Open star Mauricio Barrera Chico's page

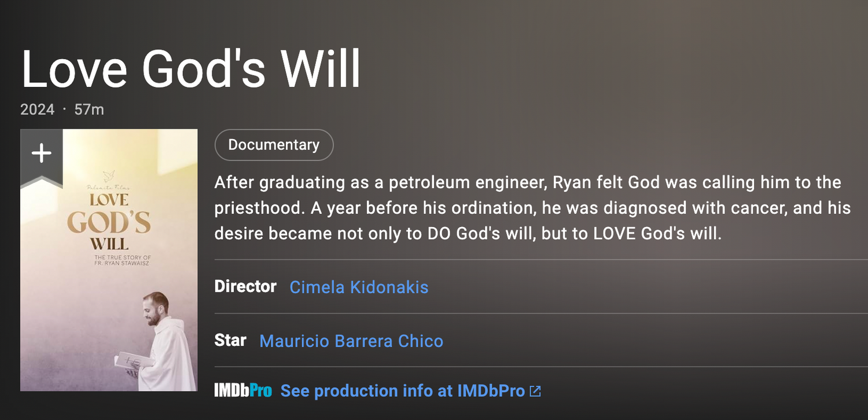[x=351, y=341]
